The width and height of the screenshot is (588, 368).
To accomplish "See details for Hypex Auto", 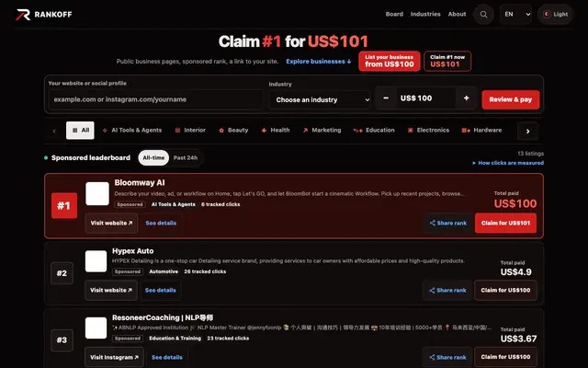I will click(x=161, y=291).
